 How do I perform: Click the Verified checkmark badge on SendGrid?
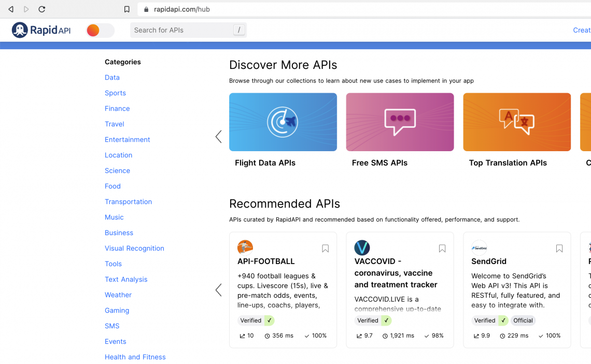click(x=502, y=321)
